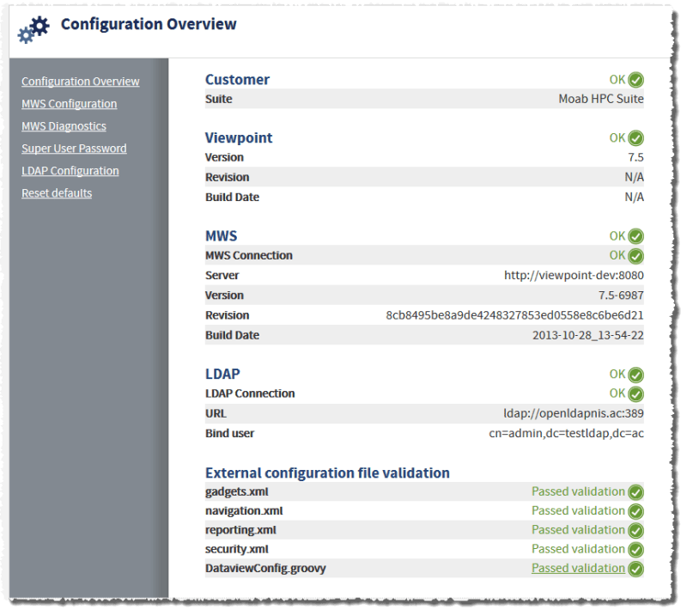Click the Viewpoint section heading

click(x=239, y=138)
